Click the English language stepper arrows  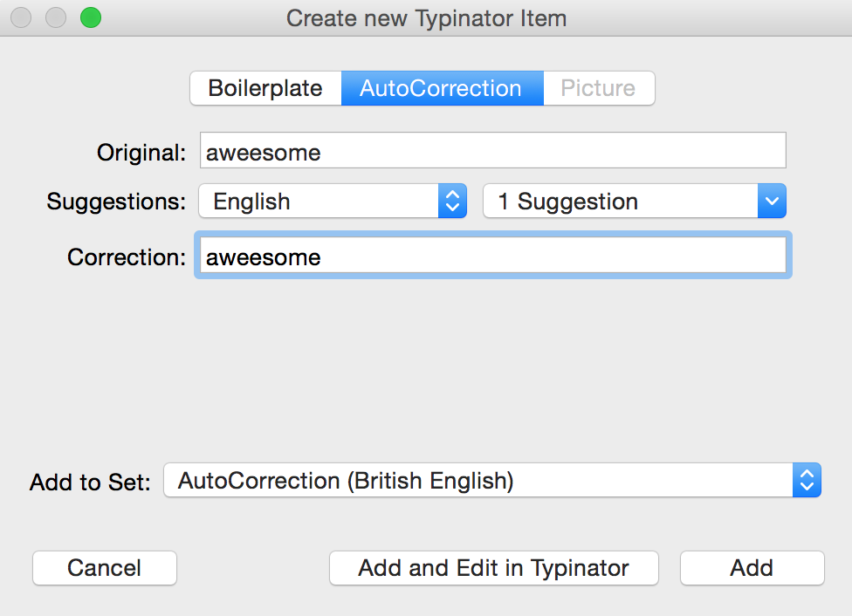(x=452, y=201)
